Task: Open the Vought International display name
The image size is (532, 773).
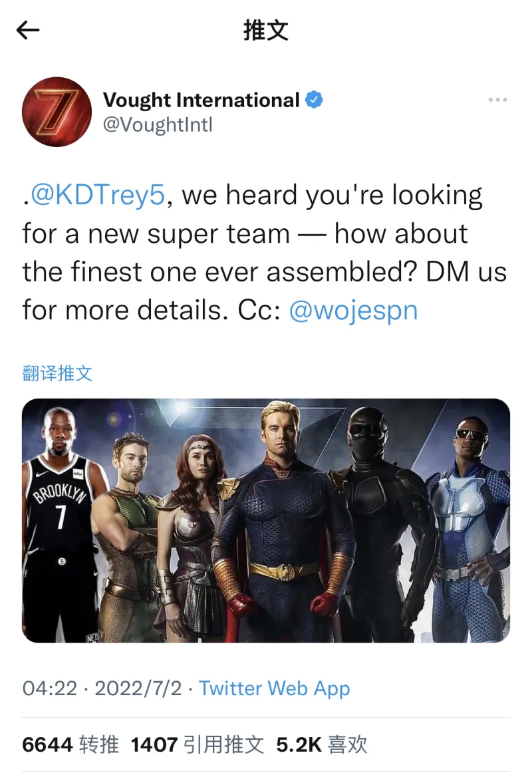Action: pos(201,100)
